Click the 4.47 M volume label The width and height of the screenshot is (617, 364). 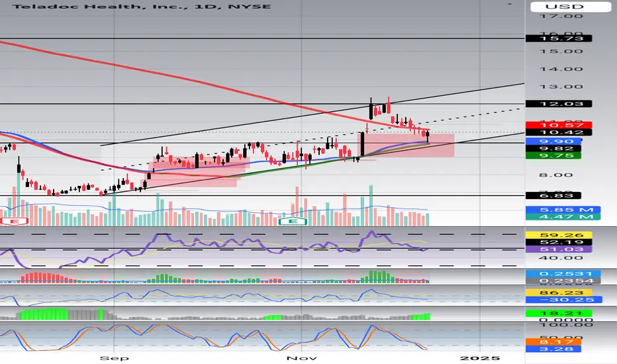click(x=563, y=217)
